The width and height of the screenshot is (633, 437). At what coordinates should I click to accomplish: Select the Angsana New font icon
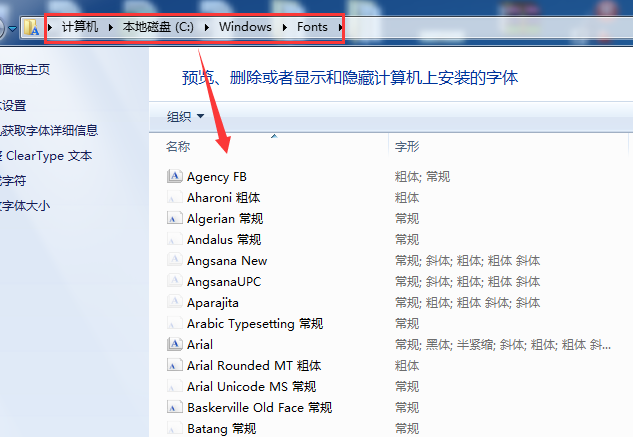[174, 260]
